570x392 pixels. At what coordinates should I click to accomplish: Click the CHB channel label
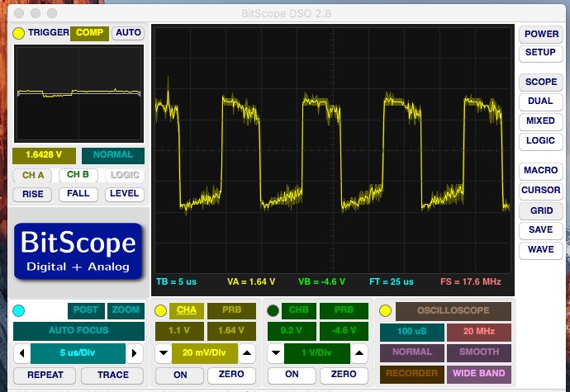coord(299,310)
